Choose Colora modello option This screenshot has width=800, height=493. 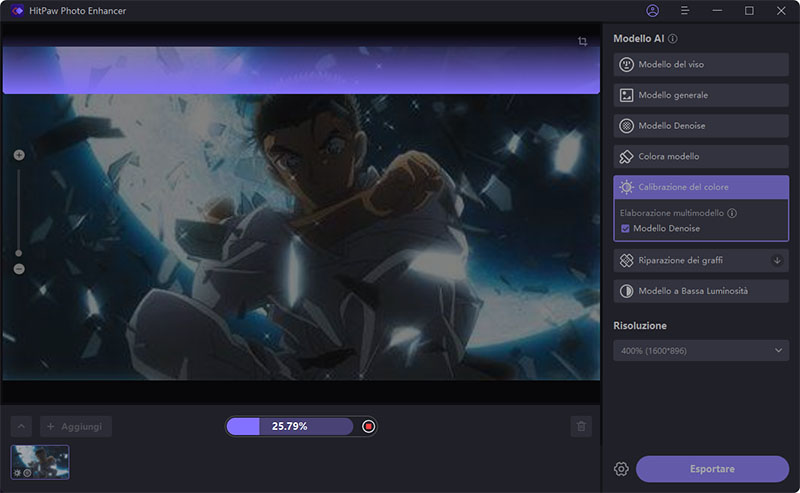(700, 157)
